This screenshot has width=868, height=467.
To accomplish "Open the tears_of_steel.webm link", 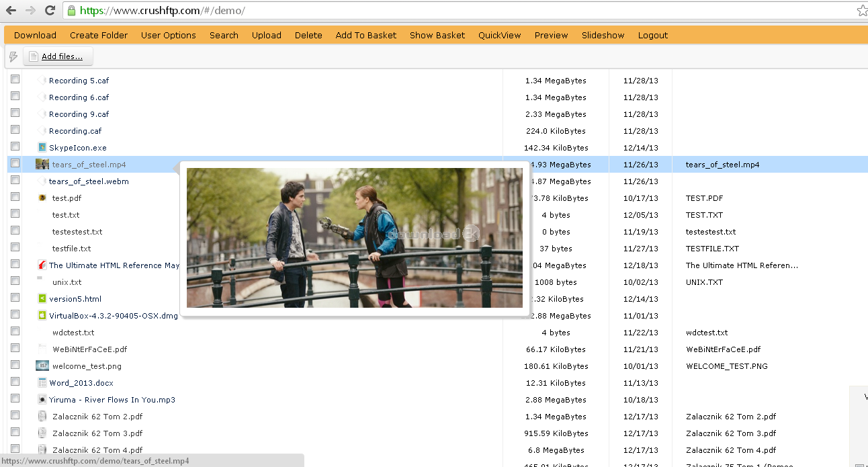I will tap(89, 181).
